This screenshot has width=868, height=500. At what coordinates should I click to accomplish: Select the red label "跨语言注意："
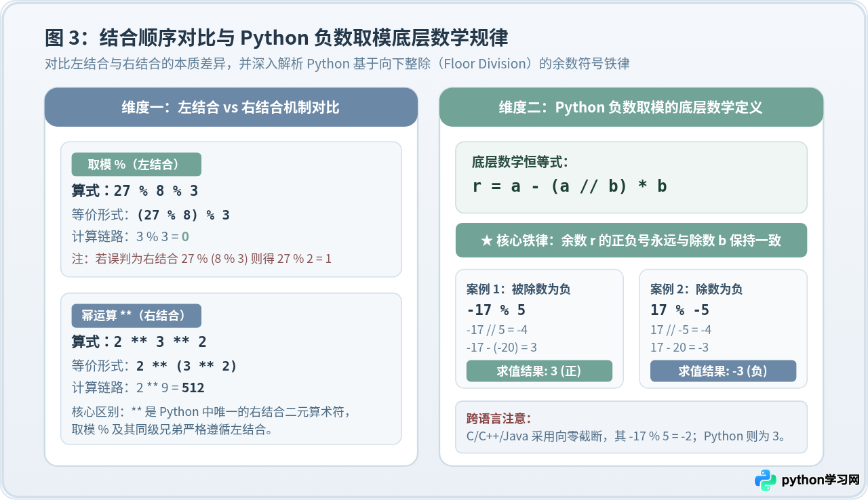499,418
